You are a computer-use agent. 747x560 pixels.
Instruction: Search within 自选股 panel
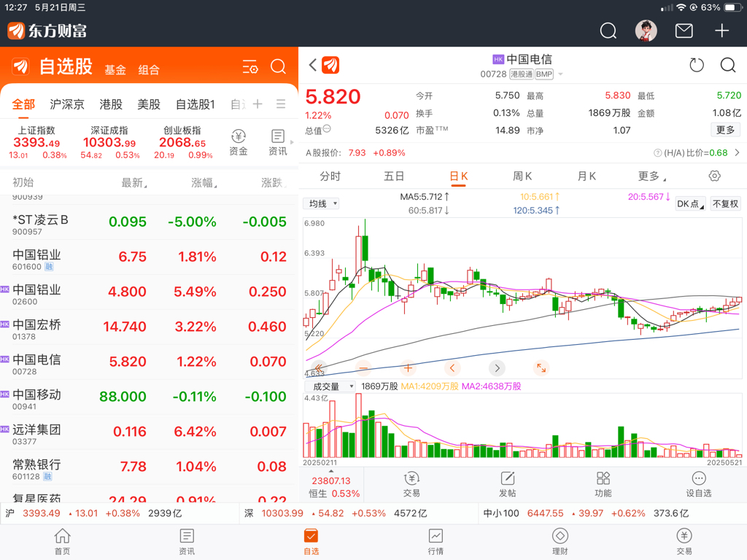[278, 66]
